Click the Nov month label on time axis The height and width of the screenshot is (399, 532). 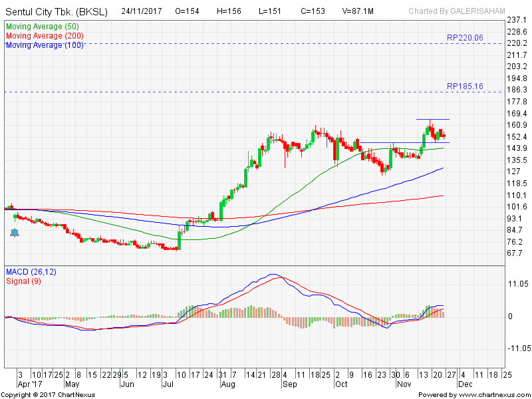[403, 384]
